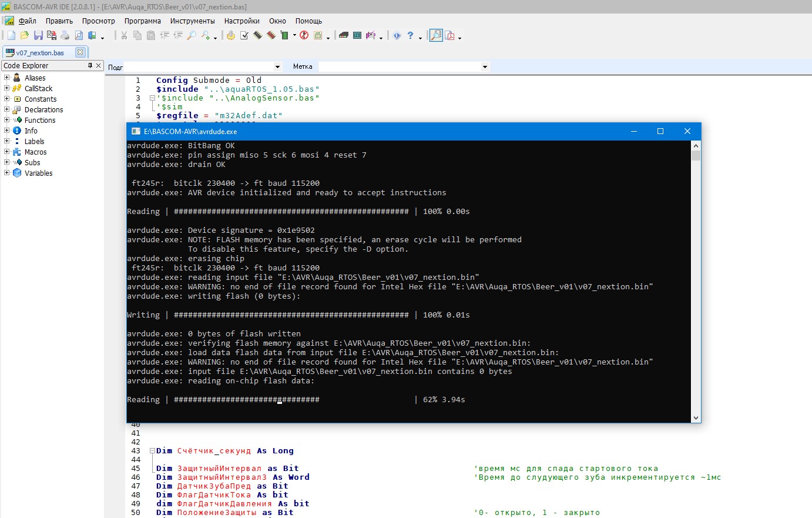Open the Программа menu
812x518 pixels.
click(143, 21)
